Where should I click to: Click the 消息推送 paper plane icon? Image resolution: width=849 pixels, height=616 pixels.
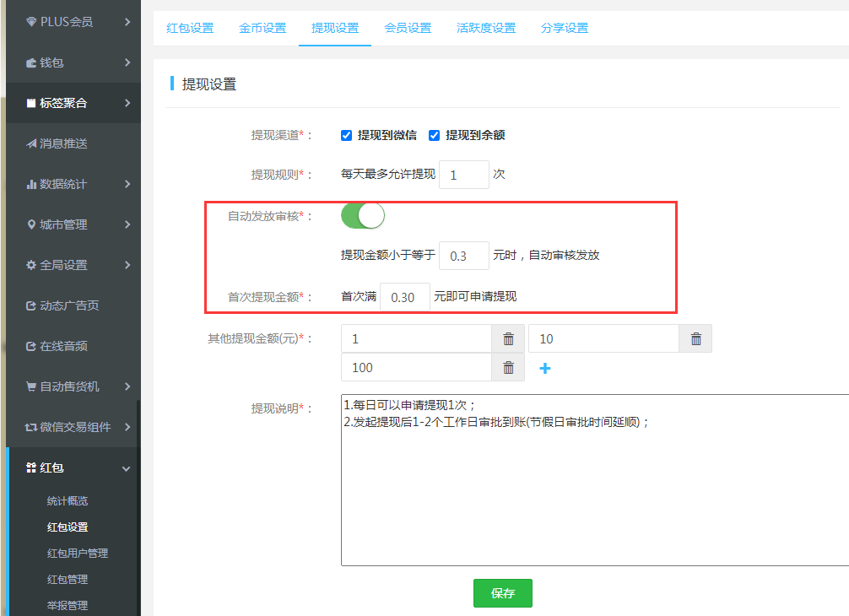click(x=31, y=143)
